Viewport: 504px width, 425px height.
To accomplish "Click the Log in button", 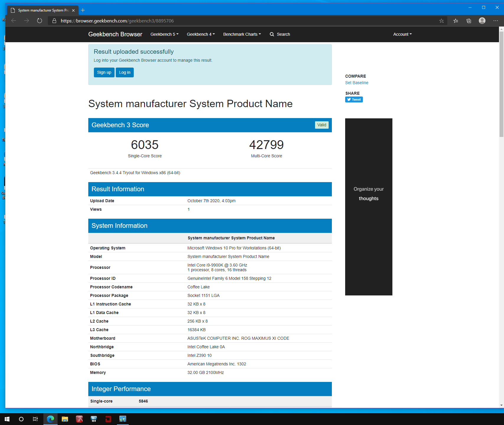I will pos(125,72).
